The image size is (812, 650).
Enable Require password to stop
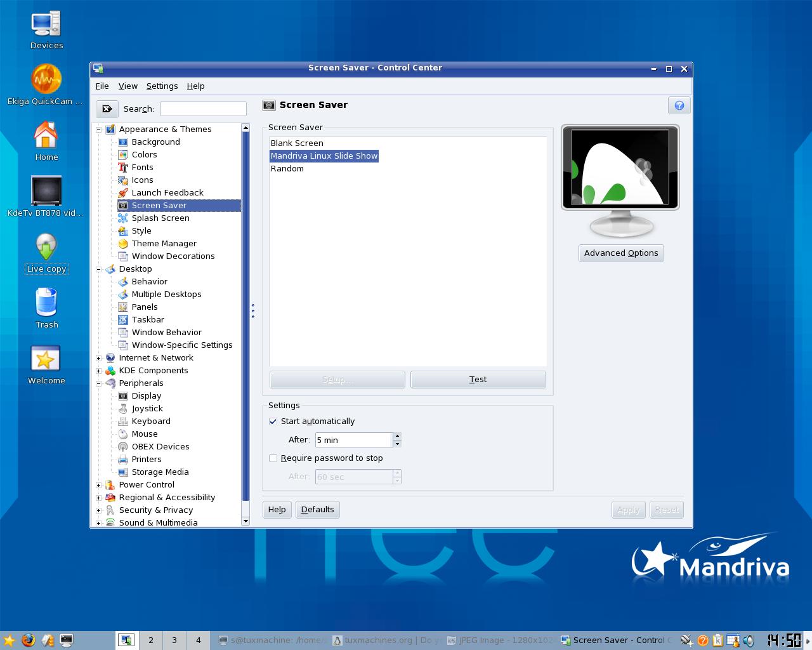pyautogui.click(x=273, y=458)
